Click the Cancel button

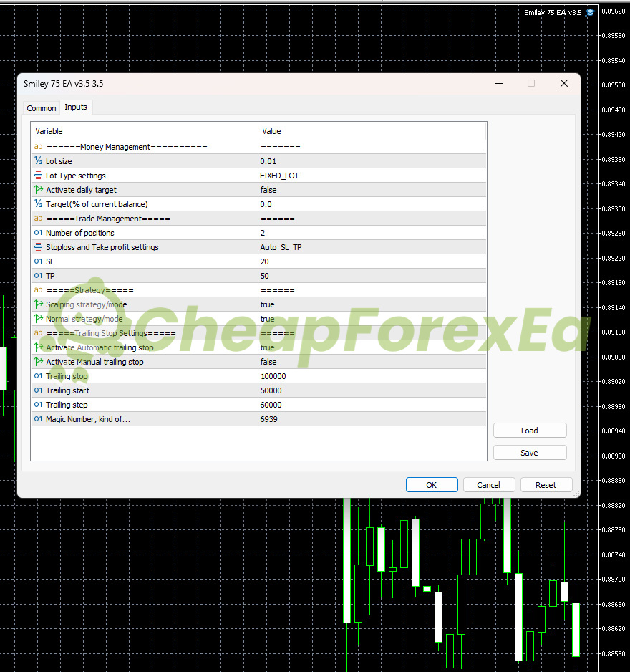coord(489,485)
